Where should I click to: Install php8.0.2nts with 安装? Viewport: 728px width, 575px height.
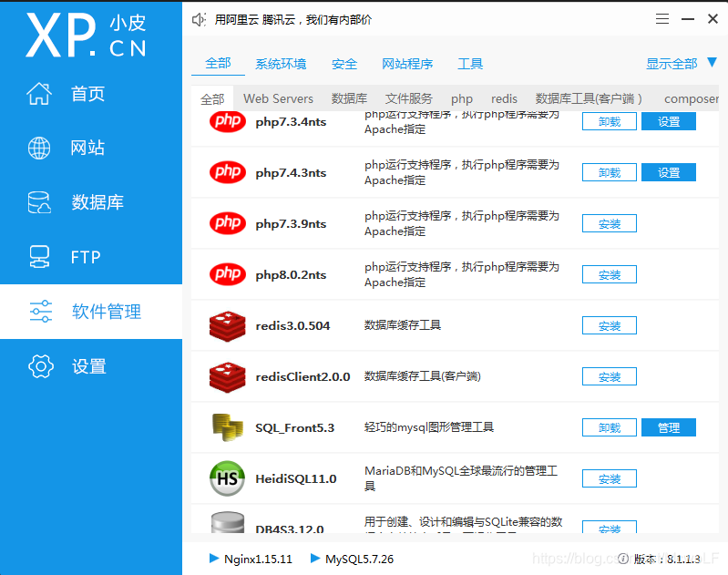coord(610,274)
